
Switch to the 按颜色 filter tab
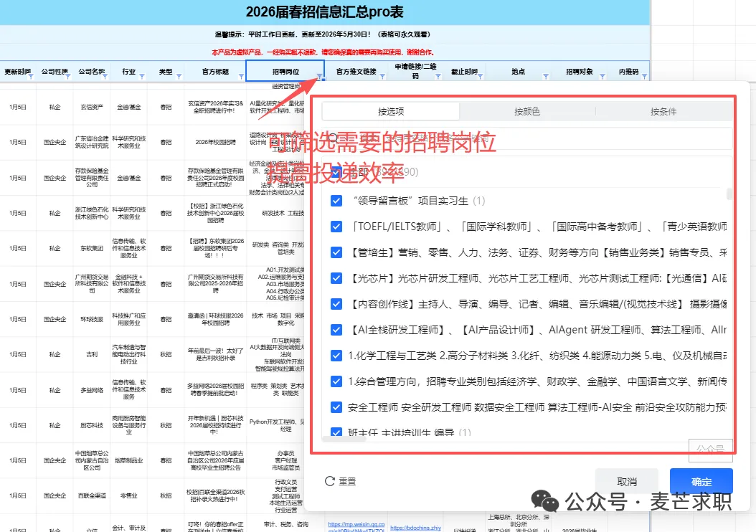tap(527, 112)
